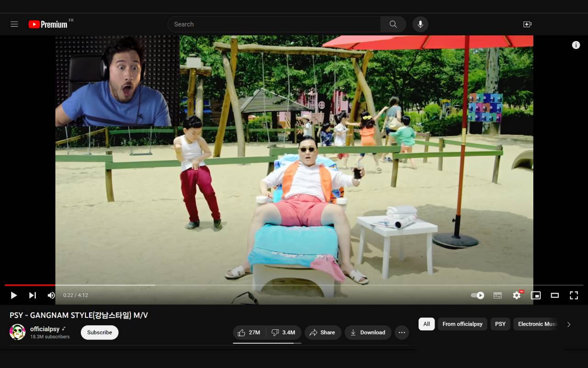Image resolution: width=588 pixels, height=368 pixels.
Task: Switch to Theater mode
Action: 554,295
